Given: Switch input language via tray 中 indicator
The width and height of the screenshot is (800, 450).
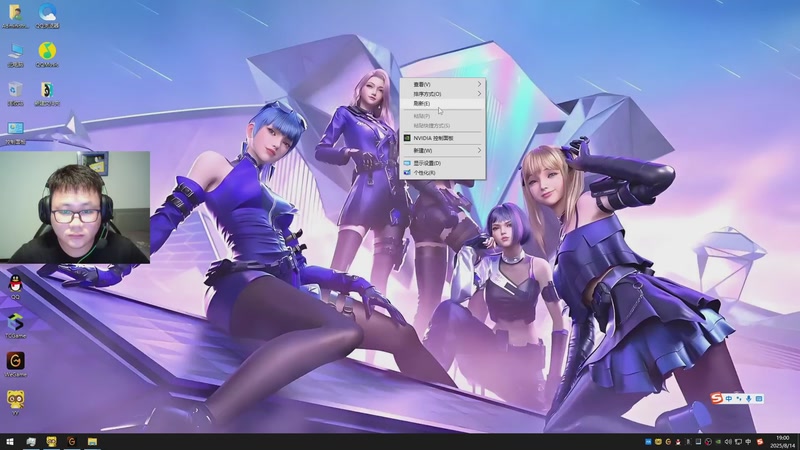Looking at the screenshot, I should pos(748,442).
